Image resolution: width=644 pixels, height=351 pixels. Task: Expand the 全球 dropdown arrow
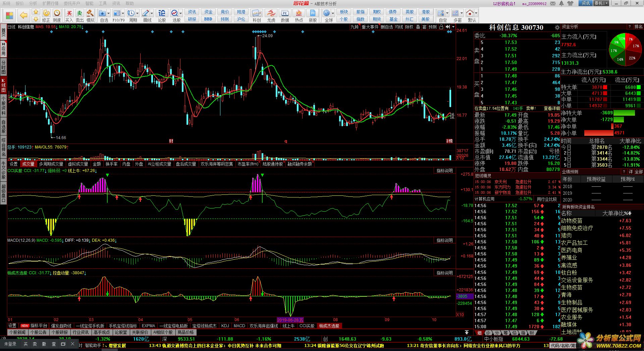point(333,13)
